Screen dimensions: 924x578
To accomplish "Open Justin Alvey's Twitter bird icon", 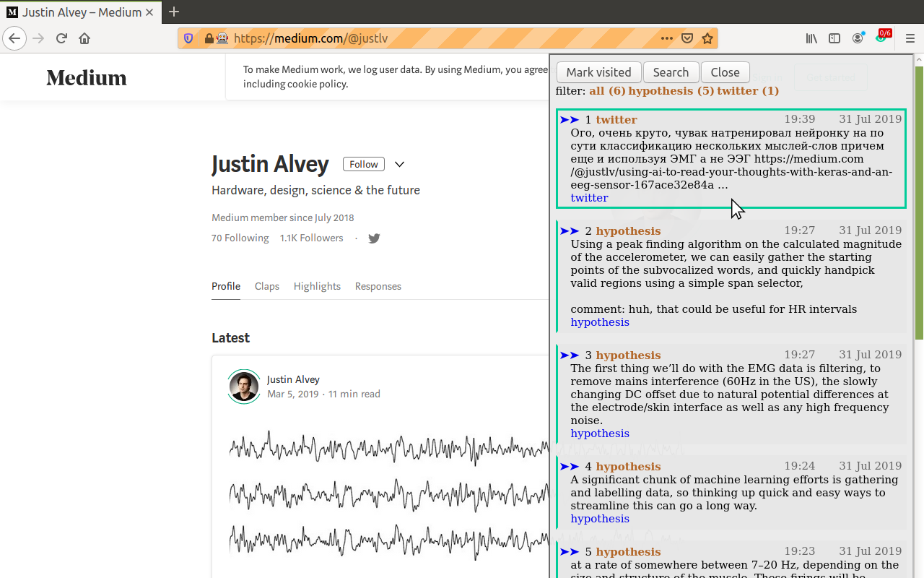I will [374, 238].
